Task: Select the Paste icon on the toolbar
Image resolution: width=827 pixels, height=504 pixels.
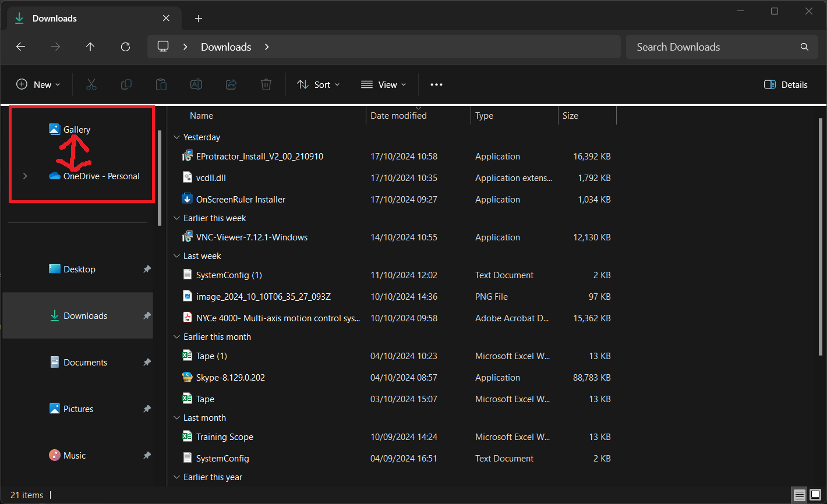Action: tap(161, 84)
